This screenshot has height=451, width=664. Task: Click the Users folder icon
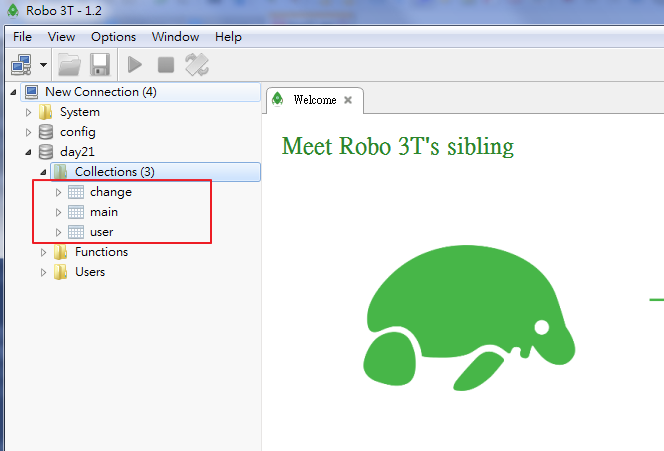pyautogui.click(x=61, y=272)
